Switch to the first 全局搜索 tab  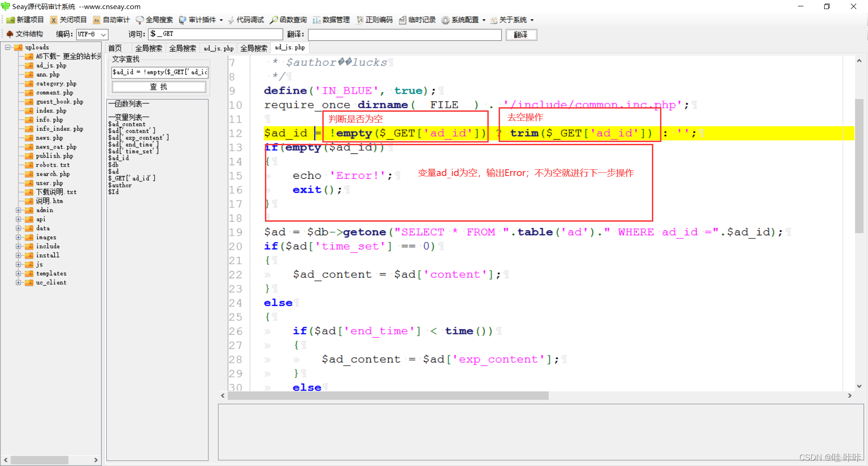click(149, 48)
